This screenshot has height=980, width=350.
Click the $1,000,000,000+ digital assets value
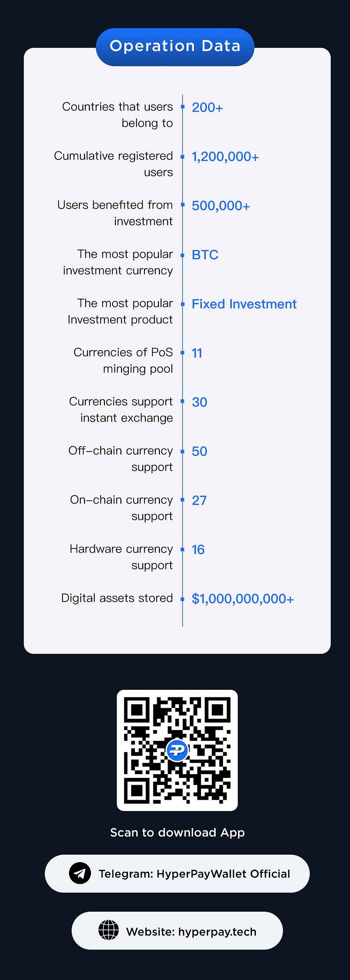[243, 599]
